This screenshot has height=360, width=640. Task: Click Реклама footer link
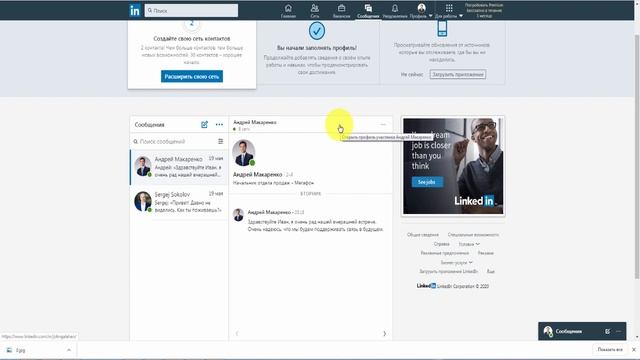tap(486, 253)
